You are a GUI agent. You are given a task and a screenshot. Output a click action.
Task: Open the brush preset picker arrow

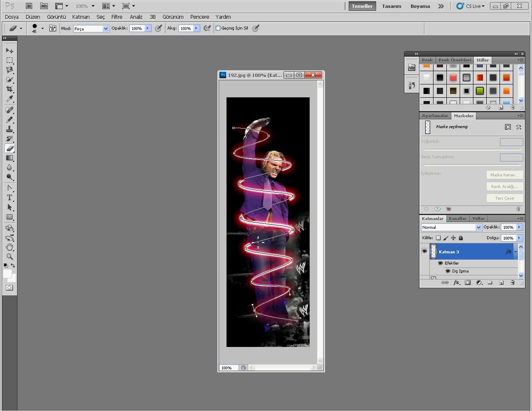[42, 29]
